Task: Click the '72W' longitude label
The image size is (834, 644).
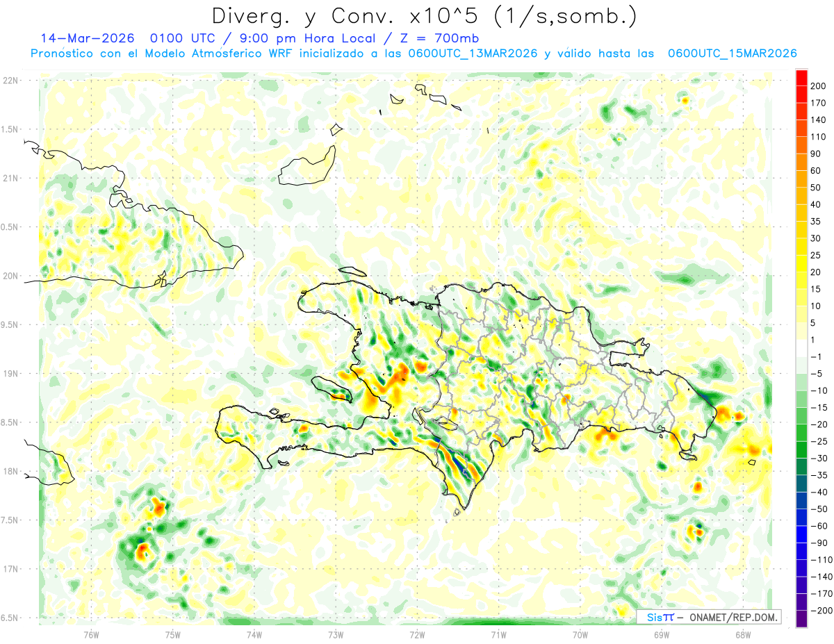Action: 417,634
